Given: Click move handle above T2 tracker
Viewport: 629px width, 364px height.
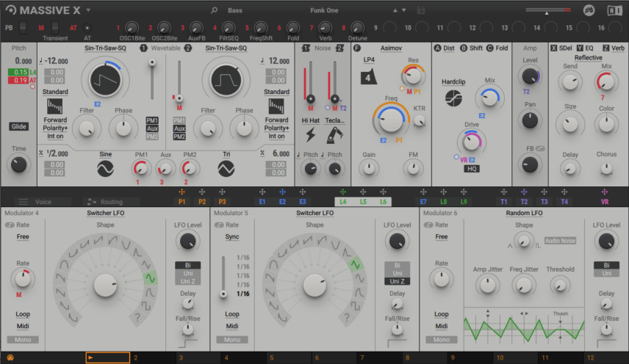Looking at the screenshot, I should 524,192.
